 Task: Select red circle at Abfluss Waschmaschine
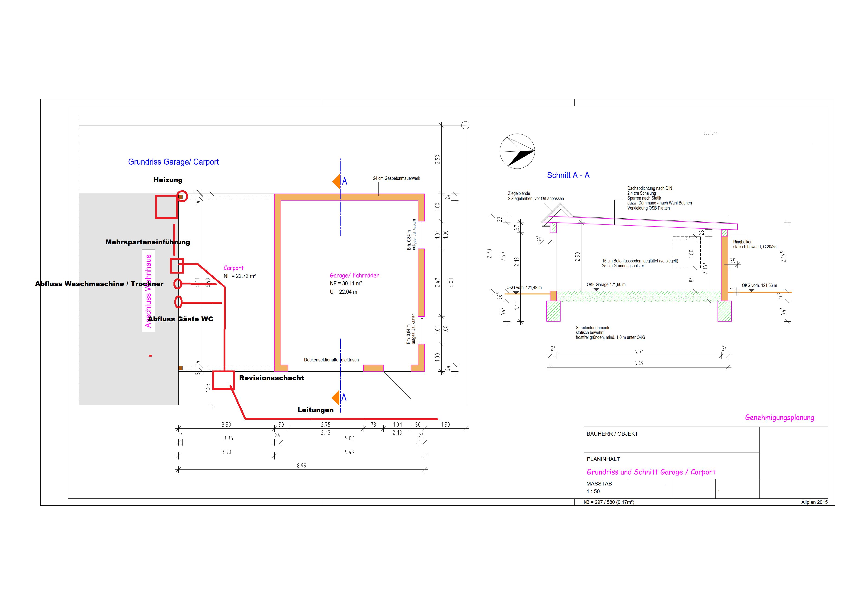coord(178,284)
